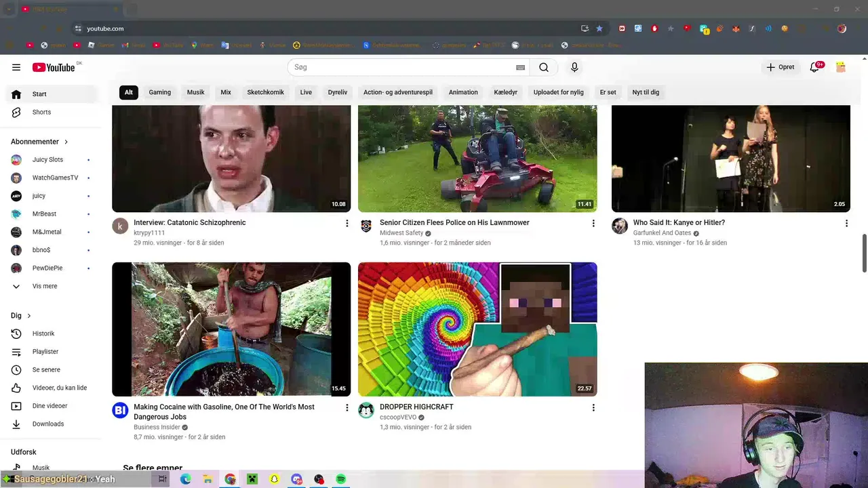Start voice search with the microphone icon
The width and height of the screenshot is (868, 488).
pyautogui.click(x=574, y=67)
